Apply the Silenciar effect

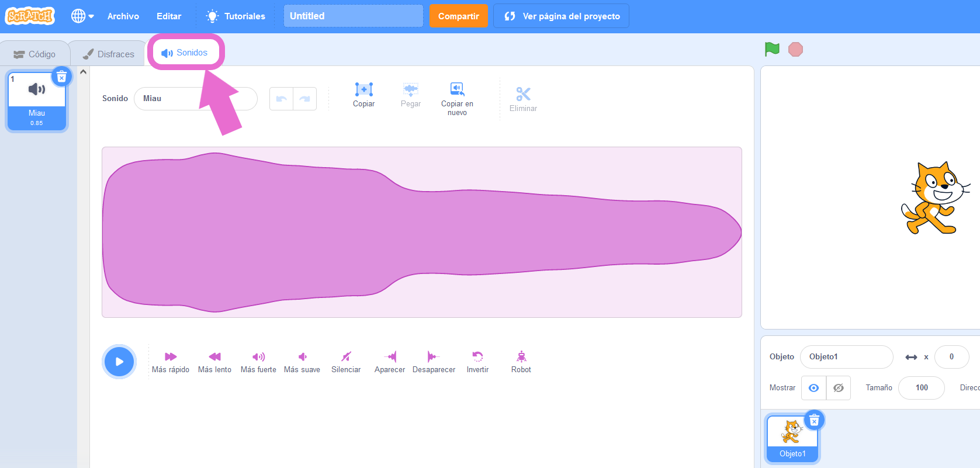(346, 361)
